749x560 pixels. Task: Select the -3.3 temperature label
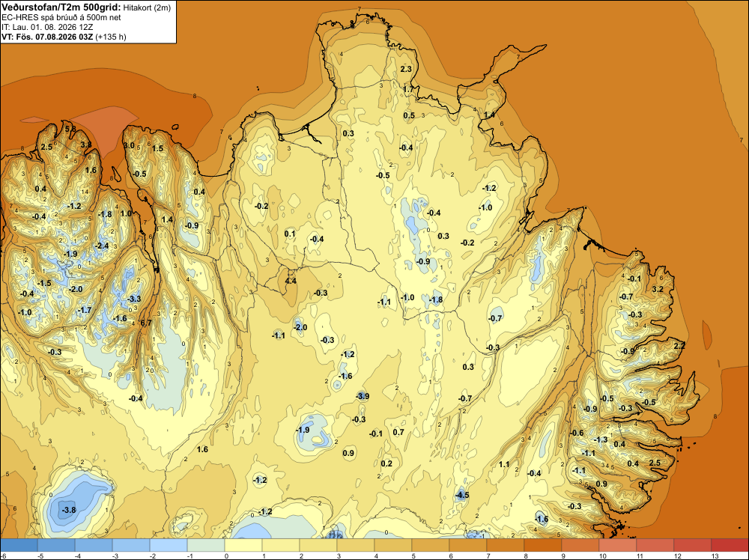(134, 299)
